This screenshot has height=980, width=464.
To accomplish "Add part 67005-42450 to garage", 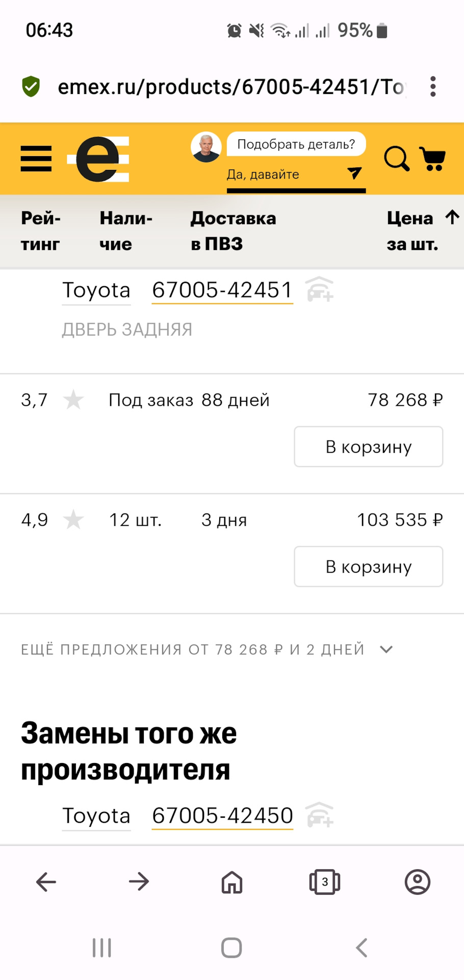I will point(320,815).
